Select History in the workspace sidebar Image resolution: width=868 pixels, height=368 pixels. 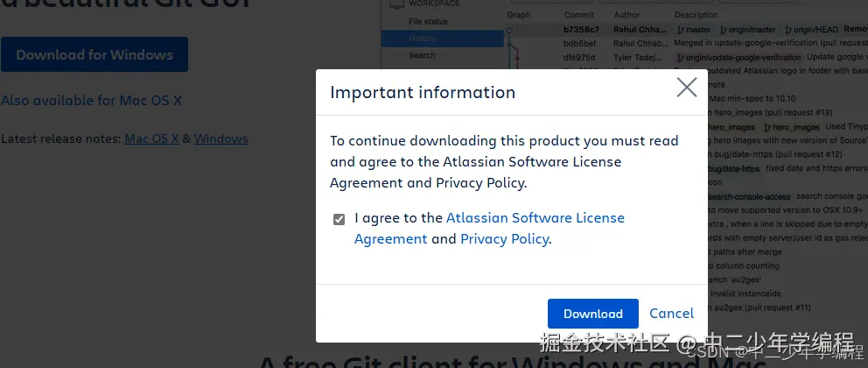click(422, 39)
